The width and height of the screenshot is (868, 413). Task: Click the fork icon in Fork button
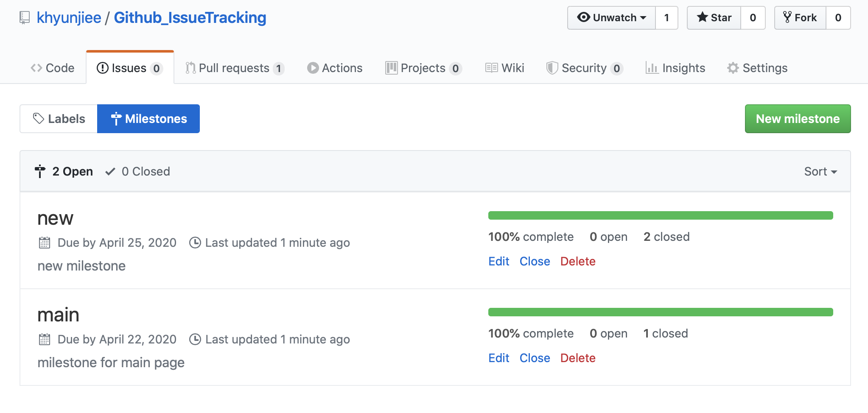[787, 17]
